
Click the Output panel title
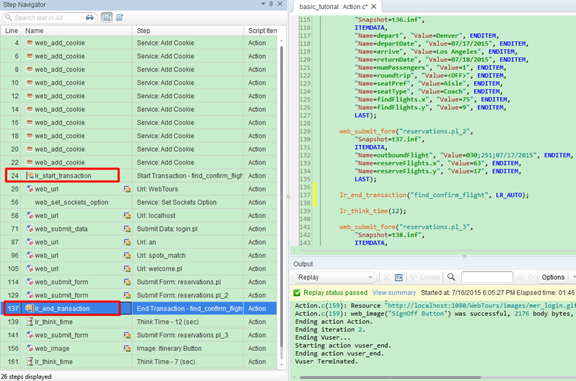pos(303,264)
